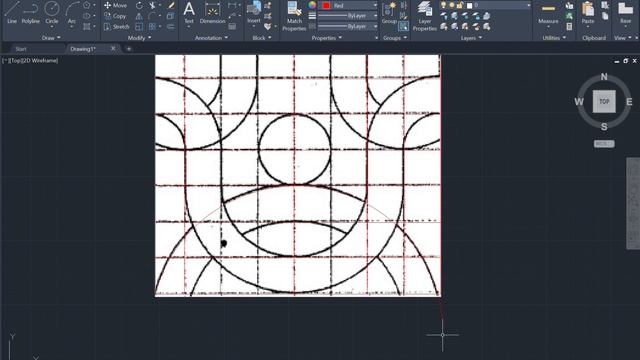Viewport: 640px width, 360px height.
Task: Open the Text annotation tool
Action: tap(189, 13)
